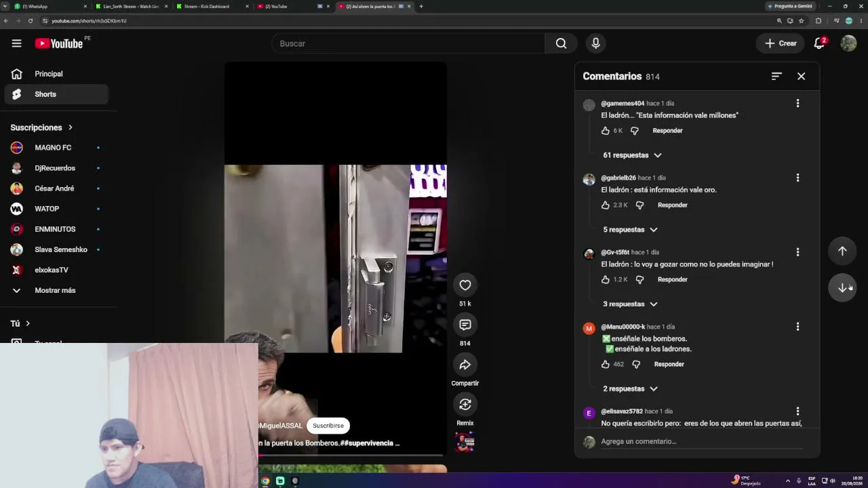Click the Agrega un comentario field
Image resolution: width=868 pixels, height=488 pixels.
[702, 442]
